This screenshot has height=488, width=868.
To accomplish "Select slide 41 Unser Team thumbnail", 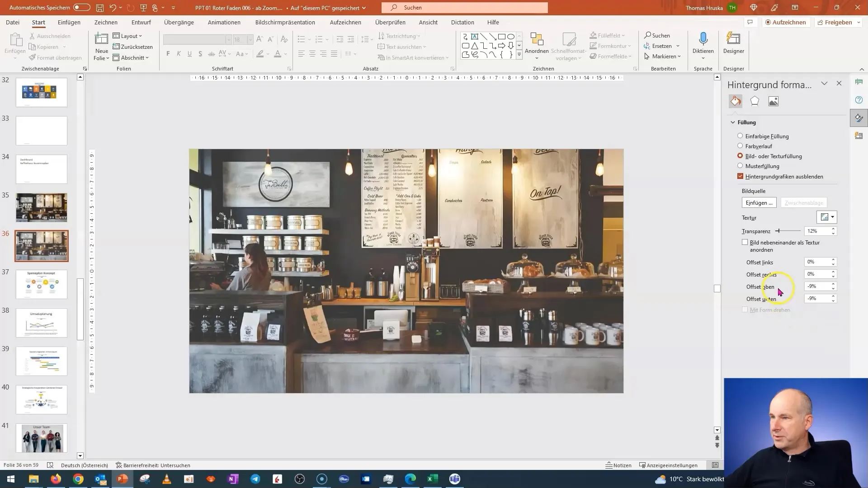I will coord(42,438).
